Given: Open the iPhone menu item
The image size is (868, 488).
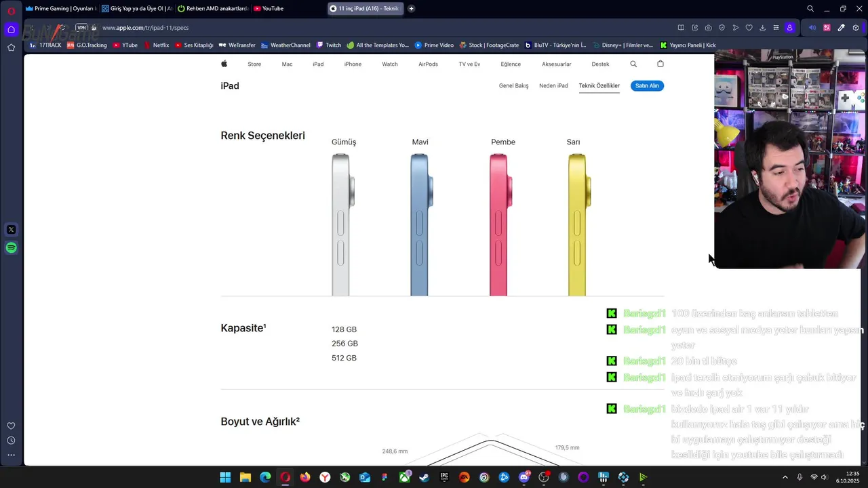Looking at the screenshot, I should click(353, 64).
